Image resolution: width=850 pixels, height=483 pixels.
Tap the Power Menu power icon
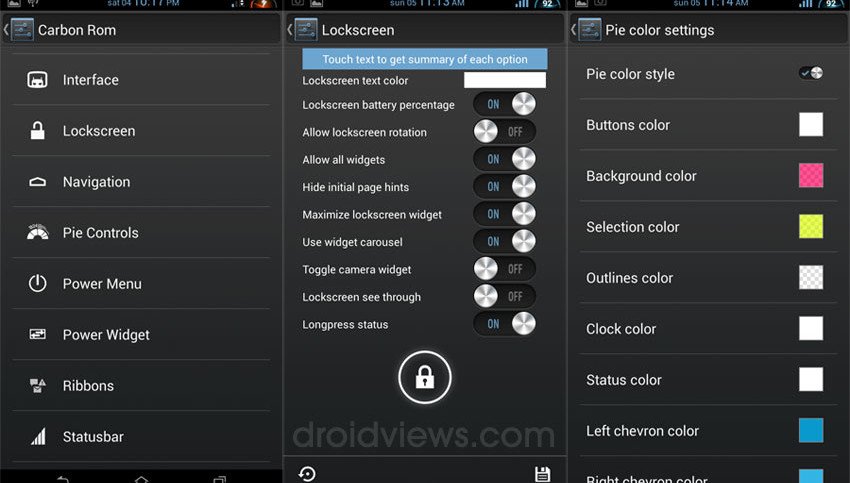click(x=37, y=283)
